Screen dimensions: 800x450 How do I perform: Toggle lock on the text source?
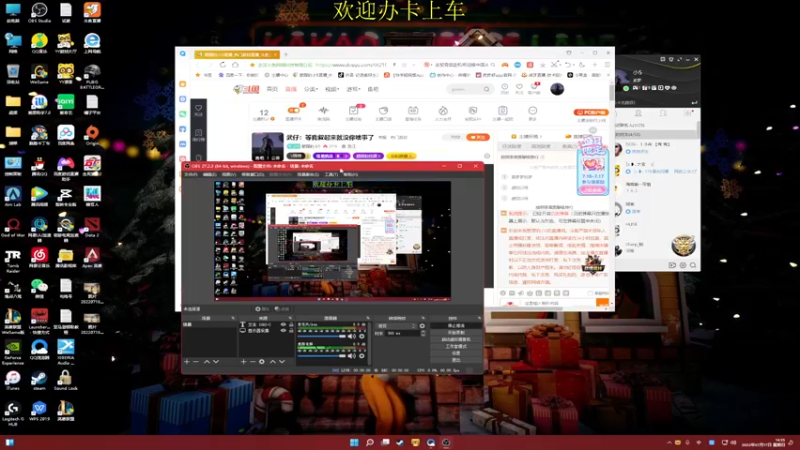291,324
